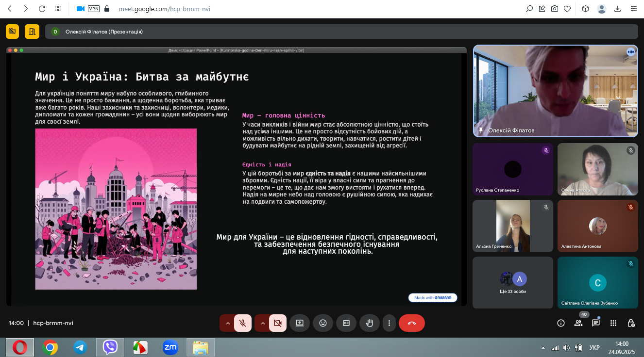Click the Made with Gamma badge
The width and height of the screenshot is (644, 357).
click(433, 297)
